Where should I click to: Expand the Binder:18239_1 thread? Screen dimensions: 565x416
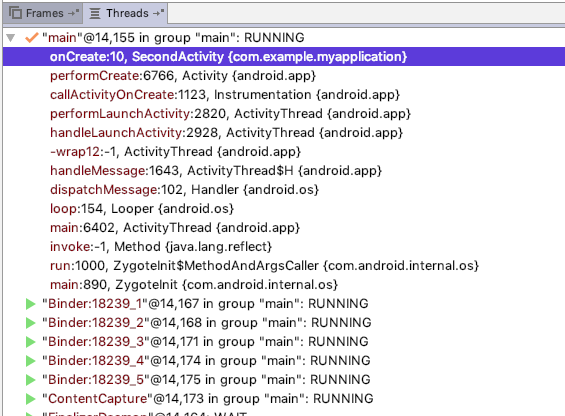coord(31,304)
